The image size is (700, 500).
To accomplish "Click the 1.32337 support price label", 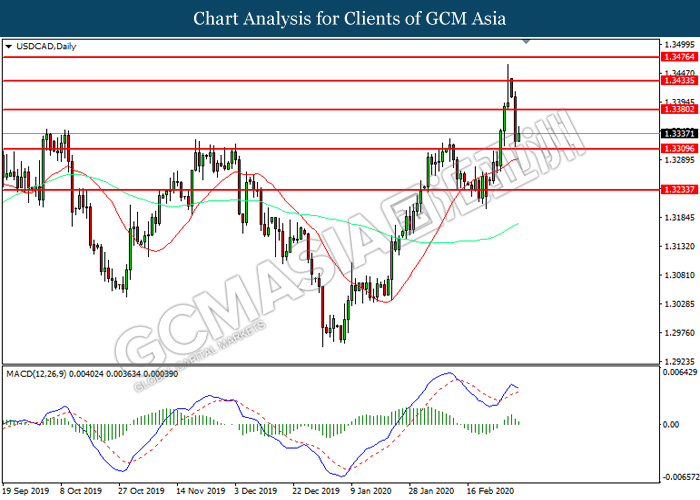I will tap(679, 189).
